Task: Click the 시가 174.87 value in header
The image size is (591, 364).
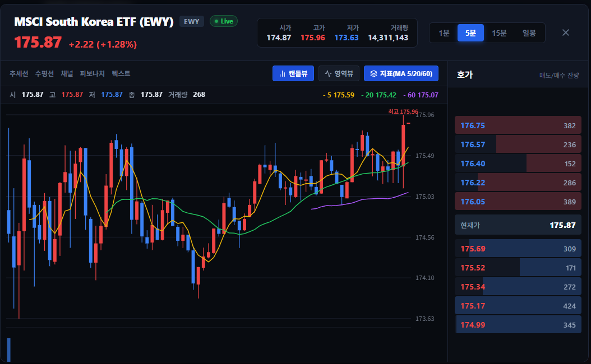Action: (x=279, y=38)
